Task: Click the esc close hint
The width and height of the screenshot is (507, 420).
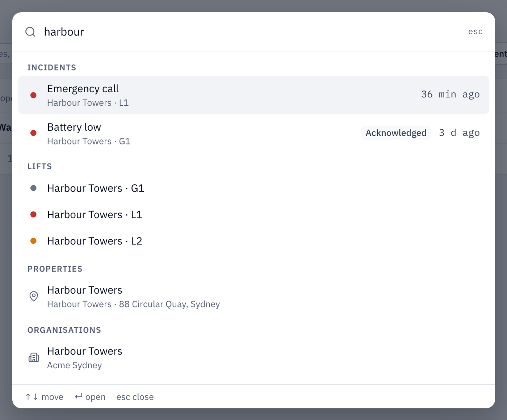Action: [x=135, y=397]
